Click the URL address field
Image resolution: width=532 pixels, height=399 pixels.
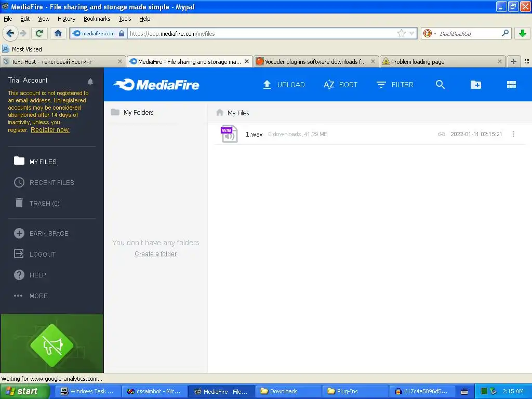click(261, 34)
